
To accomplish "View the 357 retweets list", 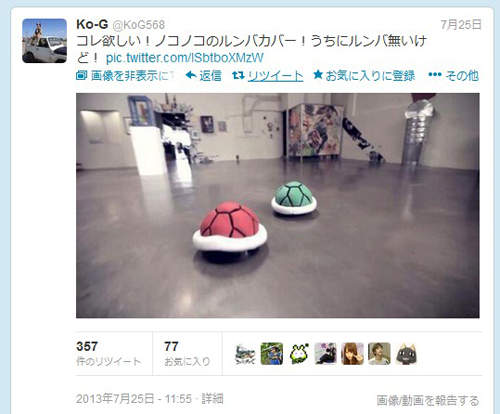I will (109, 354).
